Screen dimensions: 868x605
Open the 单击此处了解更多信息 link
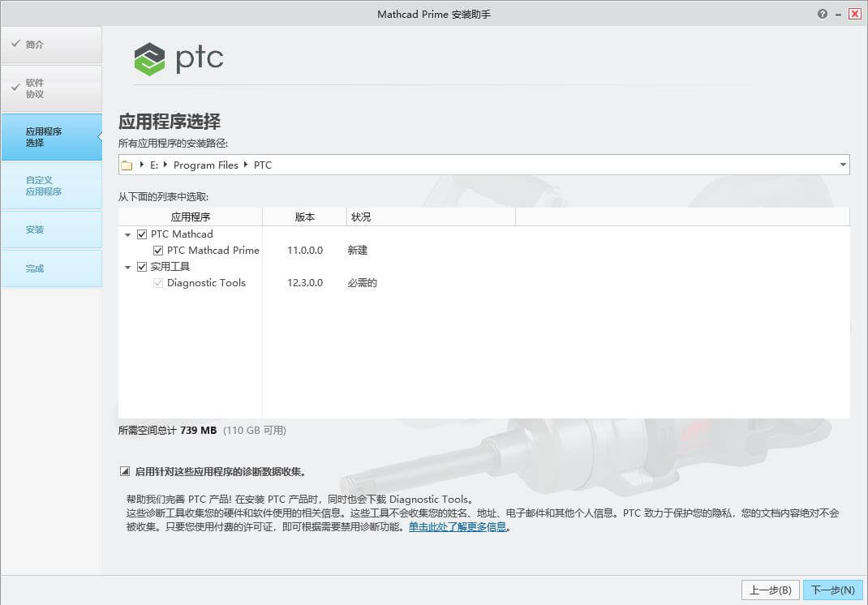[x=458, y=527]
